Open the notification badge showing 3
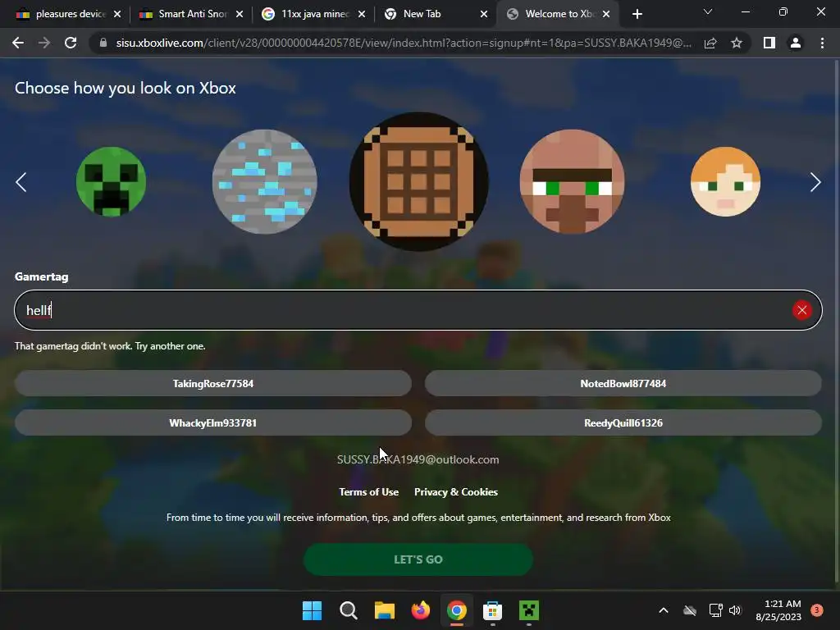840x630 pixels. pos(817,609)
